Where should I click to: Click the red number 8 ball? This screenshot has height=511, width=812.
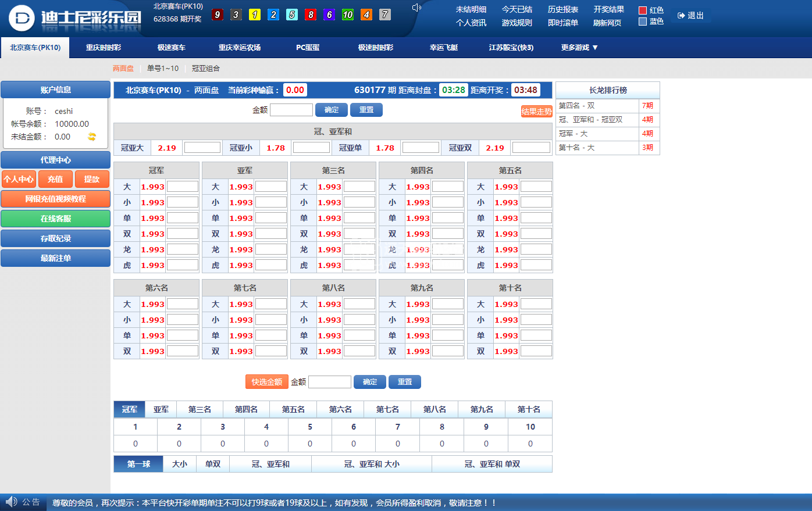pos(311,15)
